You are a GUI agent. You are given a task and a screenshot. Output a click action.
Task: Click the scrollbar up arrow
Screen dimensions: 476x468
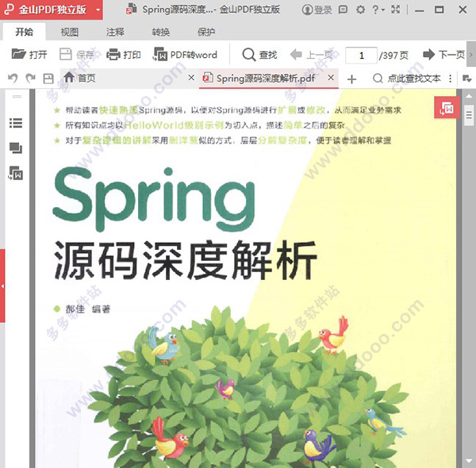[469, 96]
